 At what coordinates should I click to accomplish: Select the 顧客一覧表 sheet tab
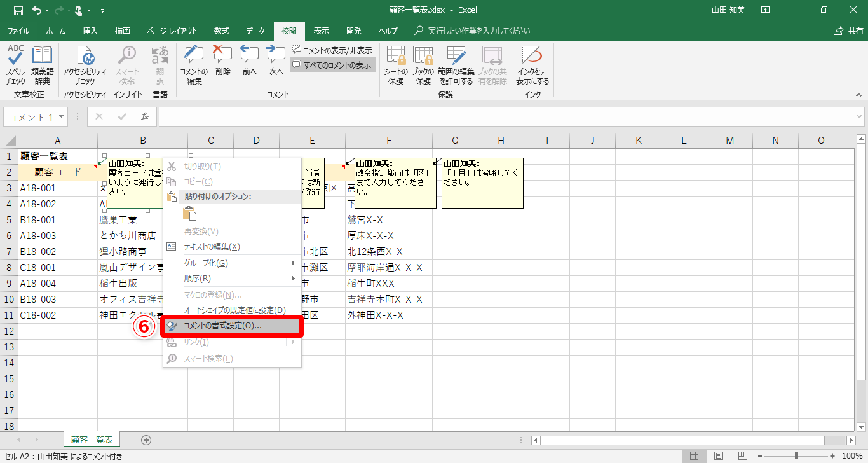click(x=92, y=439)
